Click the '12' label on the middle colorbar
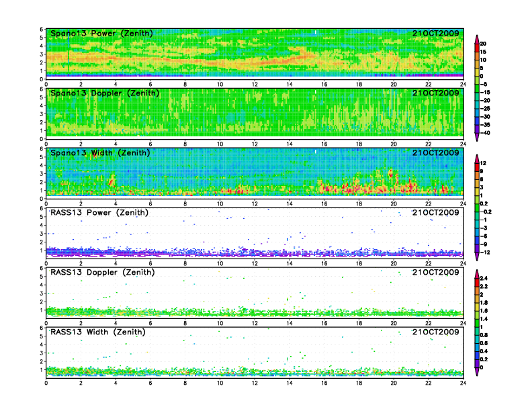532x411 pixels. click(483, 163)
